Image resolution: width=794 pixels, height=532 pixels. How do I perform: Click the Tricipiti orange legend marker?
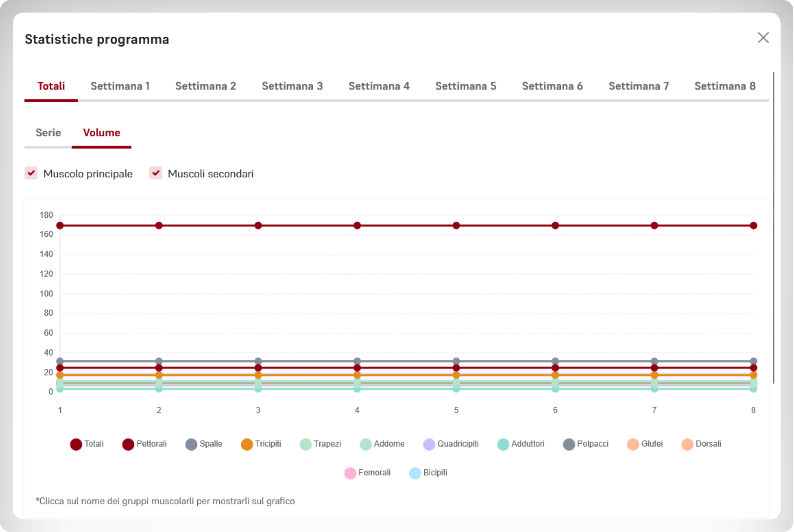click(x=247, y=444)
